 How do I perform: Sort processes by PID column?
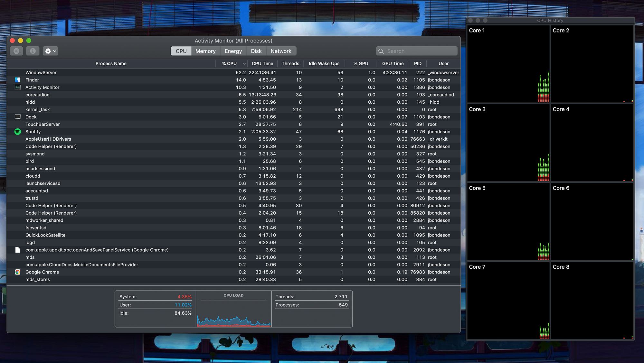point(418,63)
